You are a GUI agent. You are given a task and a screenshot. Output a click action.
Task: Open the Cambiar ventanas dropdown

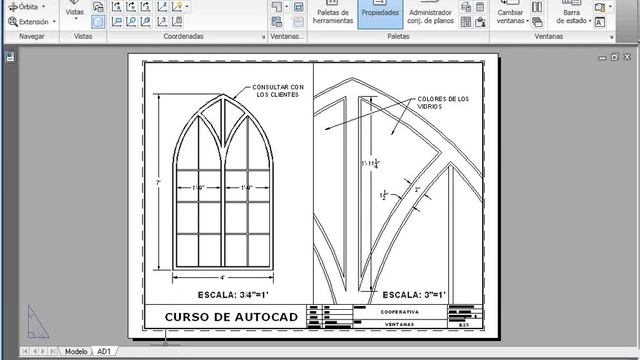coord(512,14)
